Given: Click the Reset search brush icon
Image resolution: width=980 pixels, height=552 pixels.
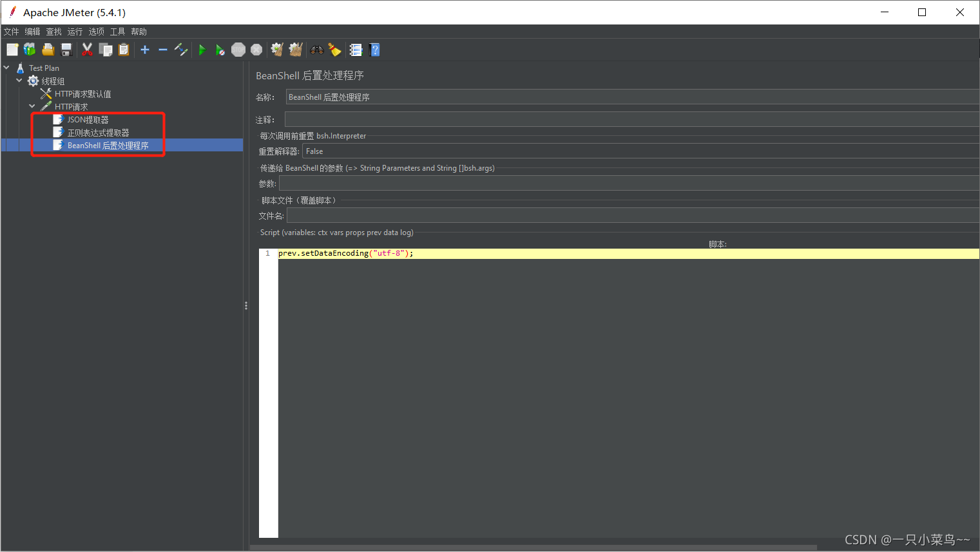Looking at the screenshot, I should 334,50.
